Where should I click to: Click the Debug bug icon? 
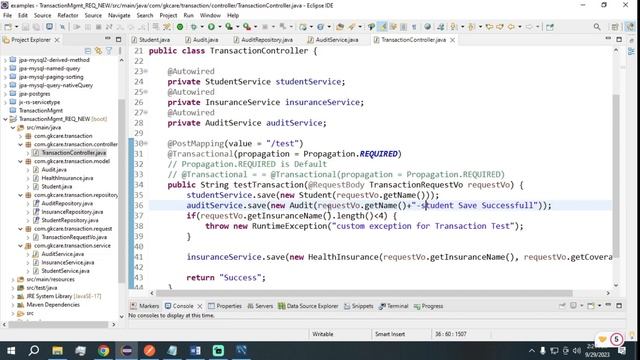click(194, 27)
